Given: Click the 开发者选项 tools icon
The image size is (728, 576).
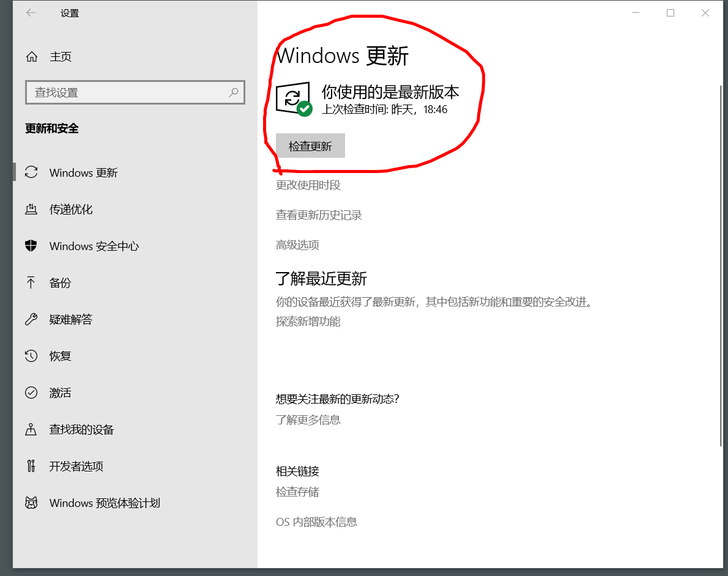Looking at the screenshot, I should [31, 465].
